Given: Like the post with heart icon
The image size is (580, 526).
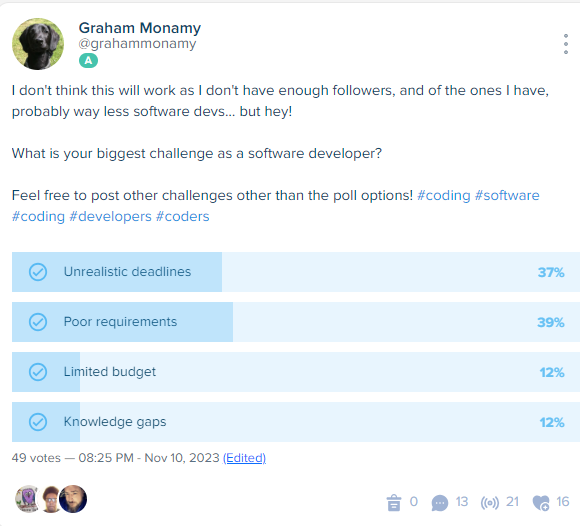Looking at the screenshot, I should coord(541,503).
